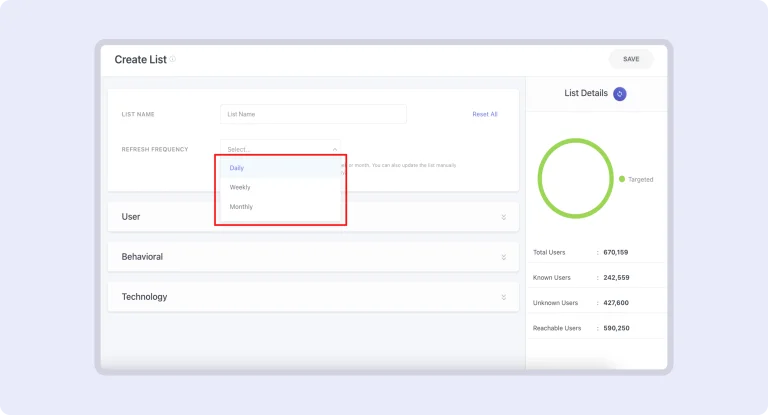Select the Reachable Users row
This screenshot has height=415, width=768.
point(595,328)
